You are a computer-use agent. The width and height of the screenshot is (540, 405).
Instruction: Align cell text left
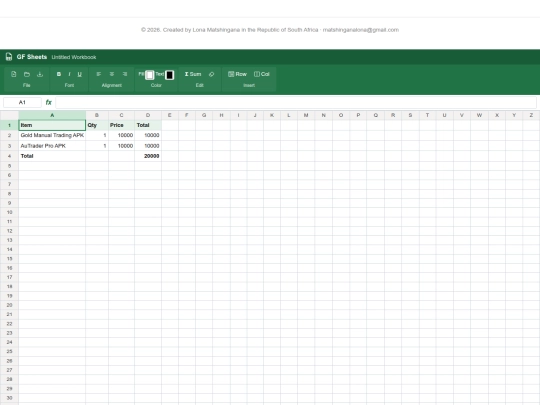98,74
